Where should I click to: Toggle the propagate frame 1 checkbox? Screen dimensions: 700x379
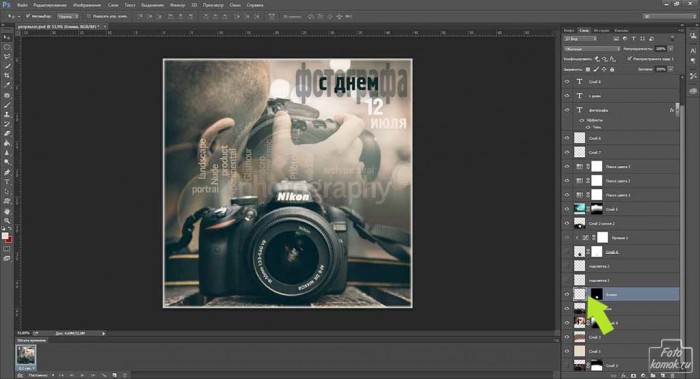[x=629, y=58]
